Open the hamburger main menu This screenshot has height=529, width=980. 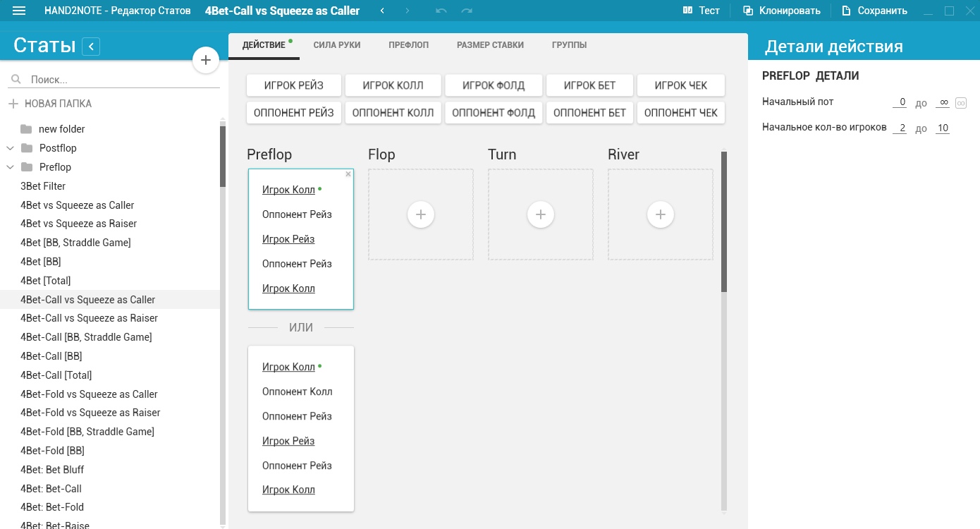point(20,11)
